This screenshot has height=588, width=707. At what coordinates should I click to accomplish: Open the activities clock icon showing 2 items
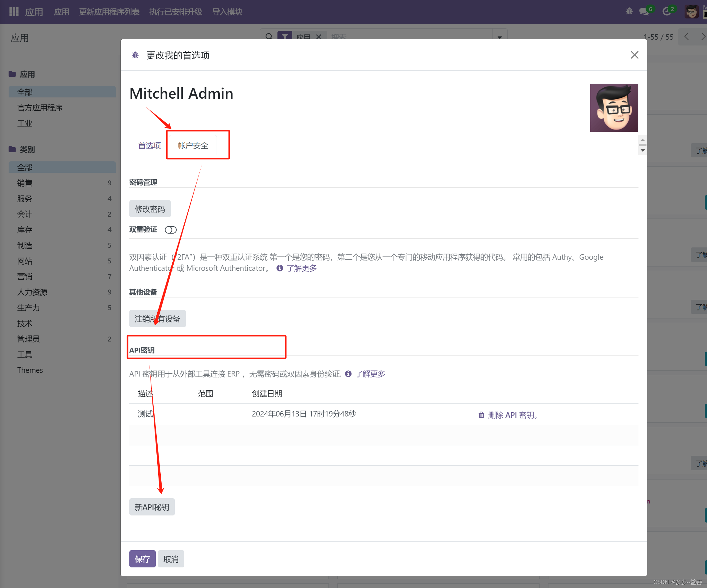tap(667, 11)
